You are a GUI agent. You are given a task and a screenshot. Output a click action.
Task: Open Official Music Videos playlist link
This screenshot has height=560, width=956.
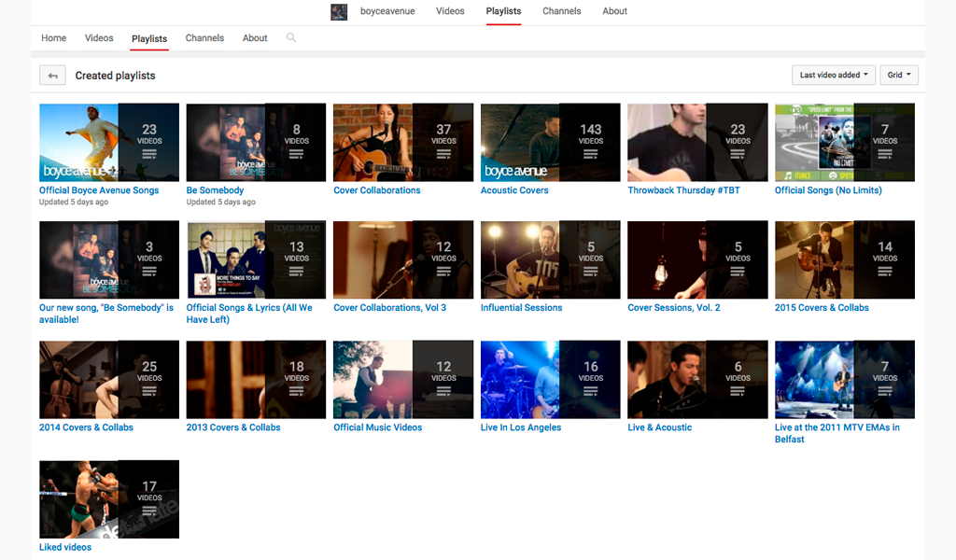click(377, 427)
